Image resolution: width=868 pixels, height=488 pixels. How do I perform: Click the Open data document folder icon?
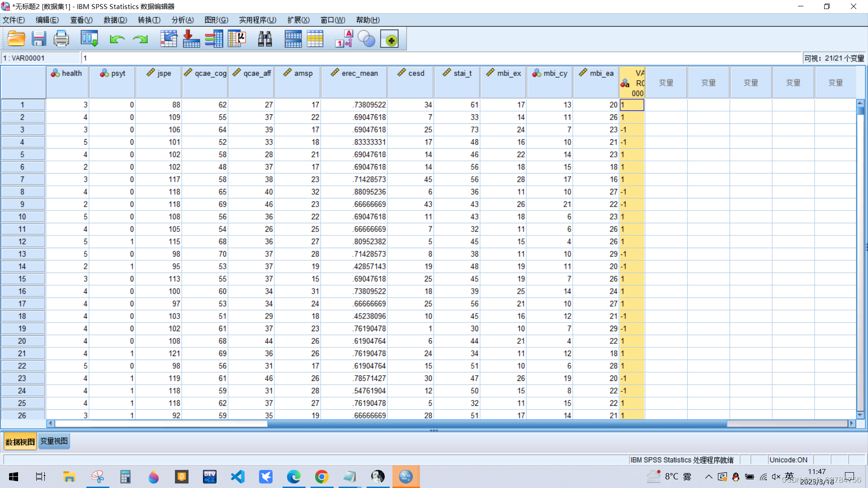16,39
